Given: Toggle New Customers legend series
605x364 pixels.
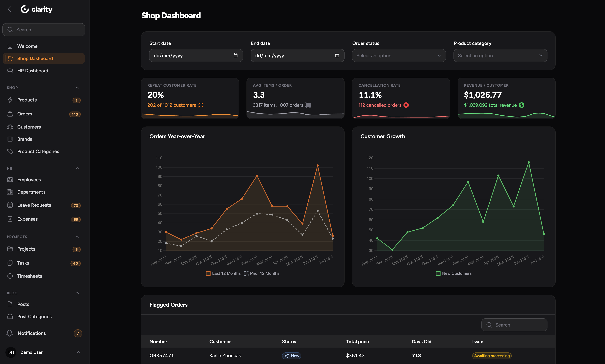Looking at the screenshot, I should [x=454, y=273].
